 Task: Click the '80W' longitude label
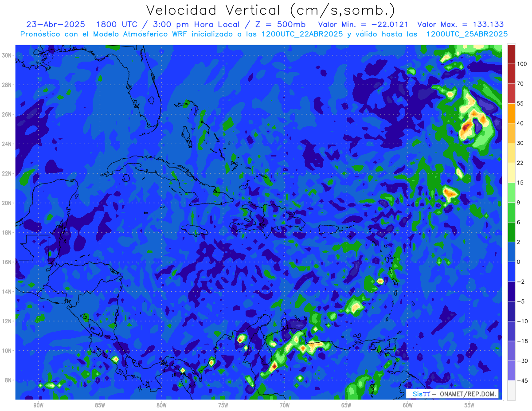tap(161, 405)
